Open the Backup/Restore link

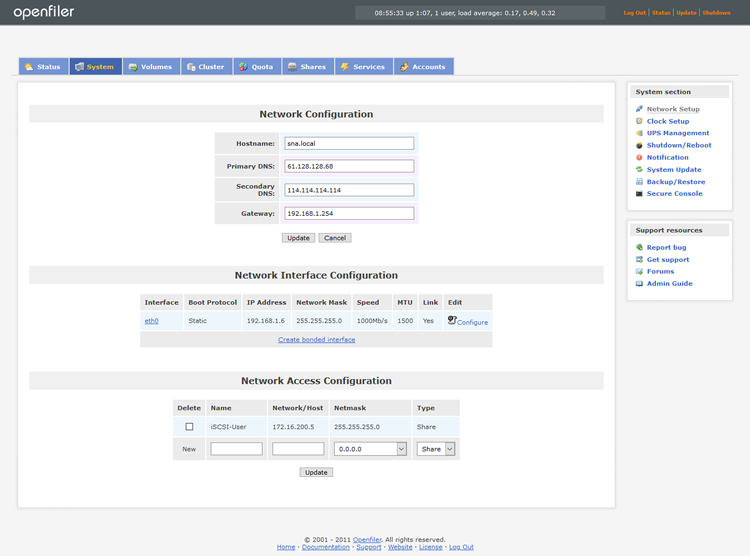[676, 182]
